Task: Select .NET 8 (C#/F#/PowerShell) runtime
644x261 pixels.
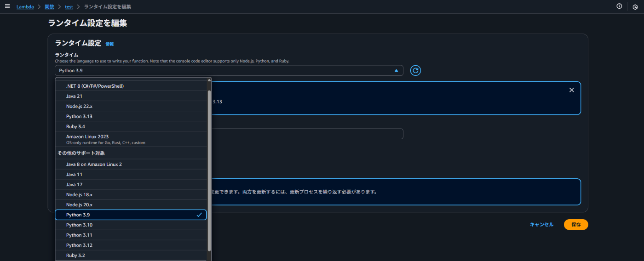Action: pos(131,86)
